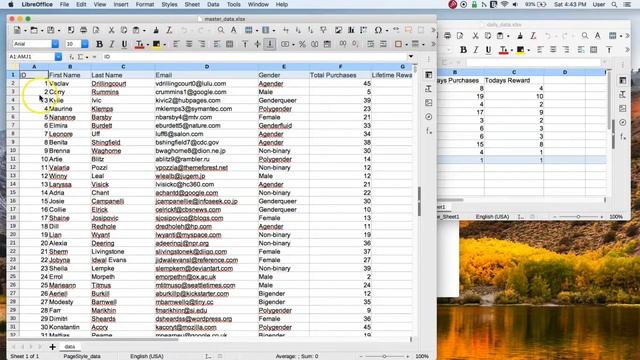640x360 pixels.
Task: Click Merge and Center Cells icon in master_data
Action: (230, 44)
